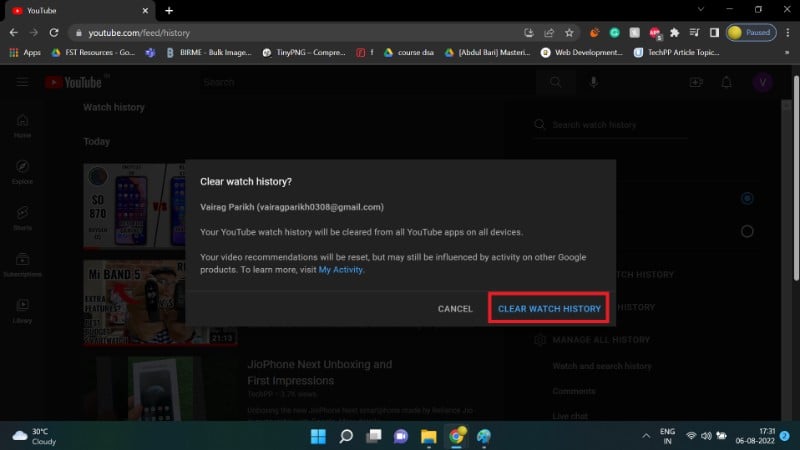800x450 pixels.
Task: Click the share page icon in address bar
Action: [549, 33]
